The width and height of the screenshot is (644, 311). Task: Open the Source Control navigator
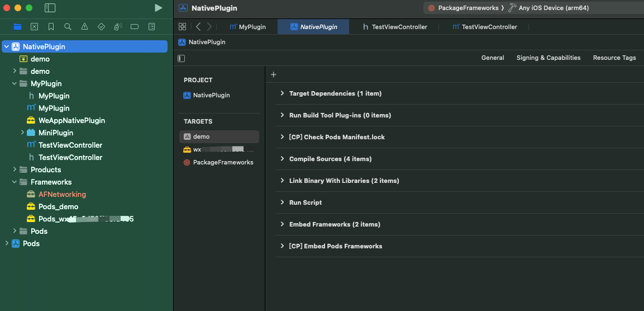(x=35, y=27)
